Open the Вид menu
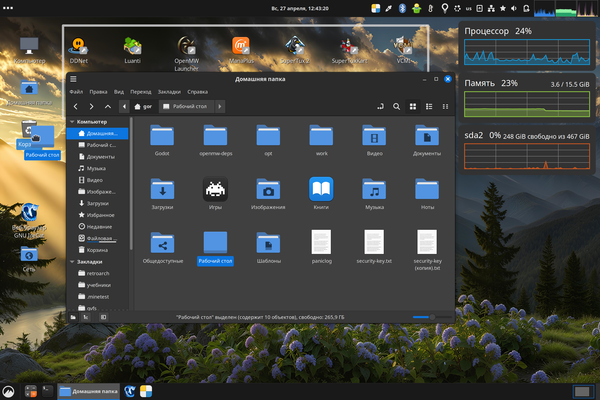The image size is (600, 400). coord(120,91)
